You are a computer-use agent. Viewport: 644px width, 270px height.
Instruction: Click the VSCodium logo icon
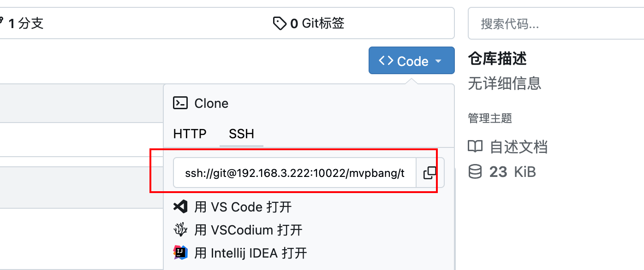180,229
